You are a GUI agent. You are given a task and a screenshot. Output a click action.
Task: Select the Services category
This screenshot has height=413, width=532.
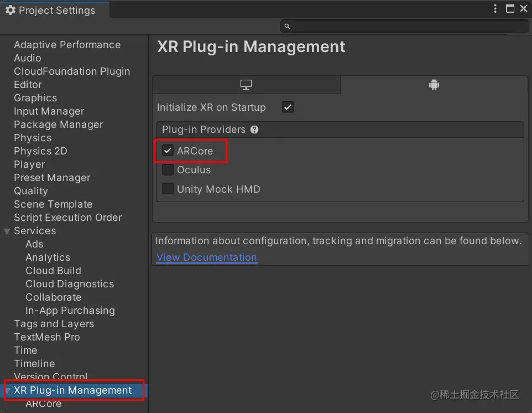pyautogui.click(x=35, y=231)
